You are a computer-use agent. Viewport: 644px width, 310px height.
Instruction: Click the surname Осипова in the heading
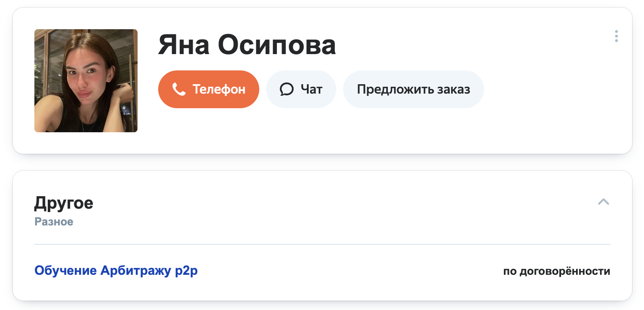click(x=277, y=45)
